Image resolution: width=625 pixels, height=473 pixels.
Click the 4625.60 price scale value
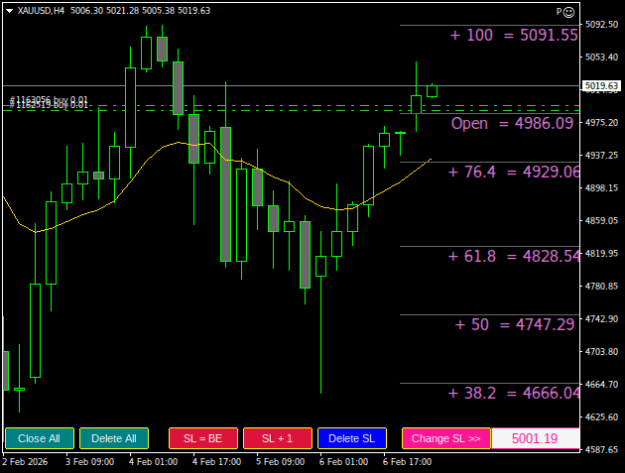point(601,417)
